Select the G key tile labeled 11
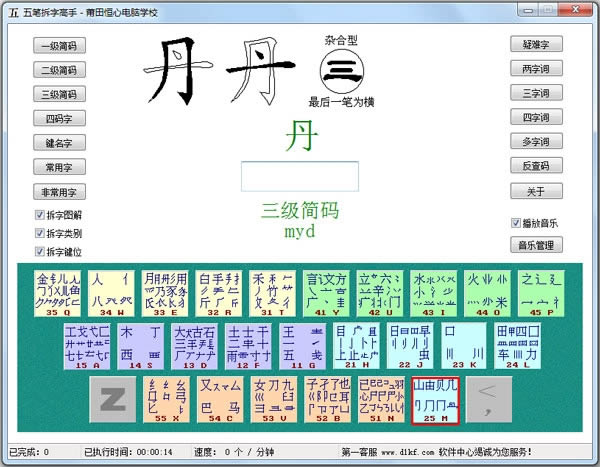 [x=302, y=346]
